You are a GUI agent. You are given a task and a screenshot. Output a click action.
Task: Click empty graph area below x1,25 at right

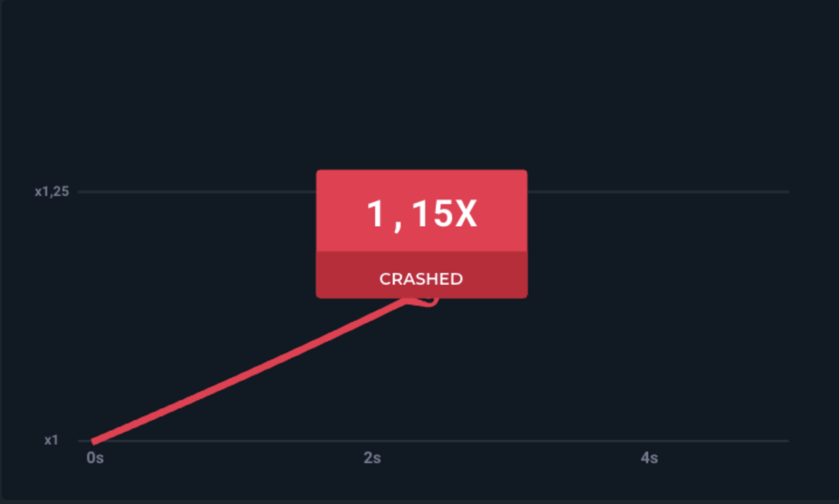click(659, 315)
